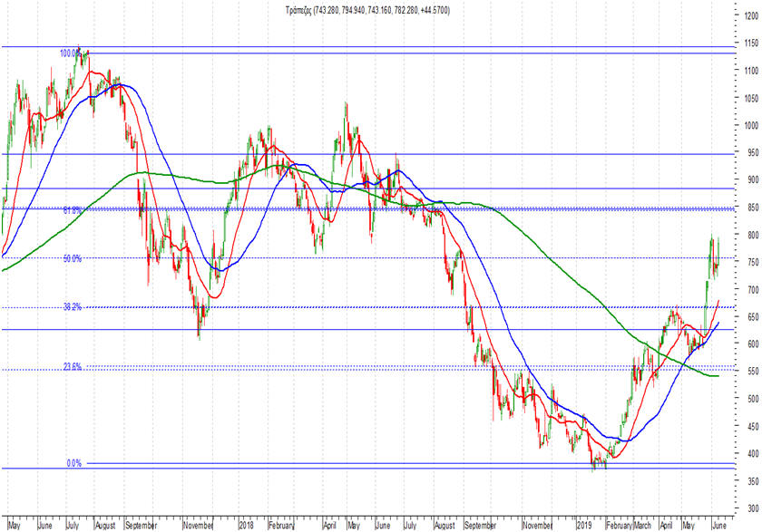Screen dimensions: 762x532
Task: Click the 38.2% Fibonacci retracement label
Action: click(x=73, y=306)
